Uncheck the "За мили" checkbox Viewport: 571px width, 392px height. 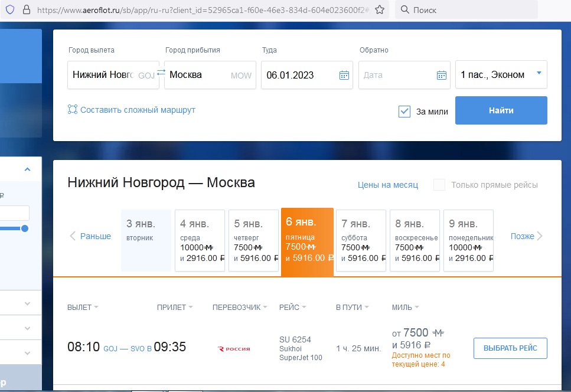pyautogui.click(x=404, y=112)
